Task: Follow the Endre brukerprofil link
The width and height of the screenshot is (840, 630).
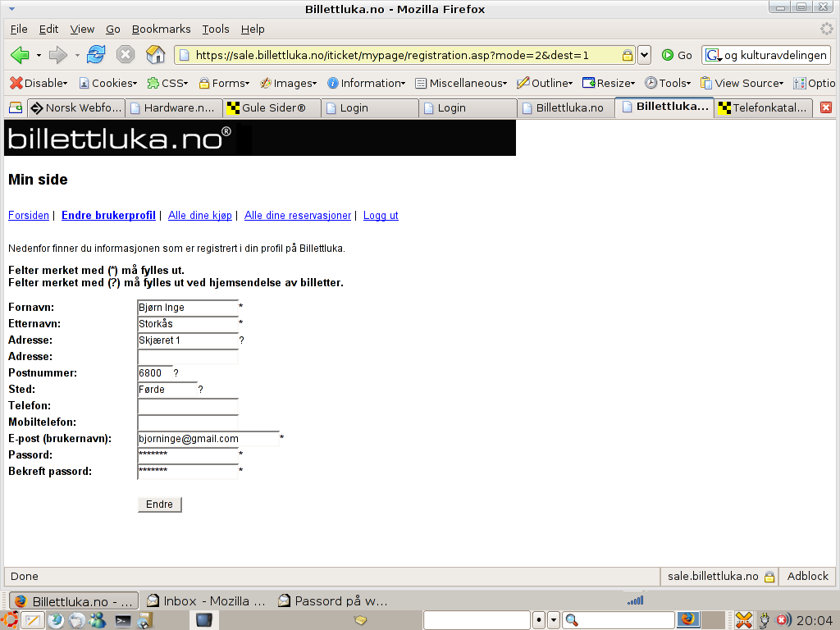Action: (x=109, y=216)
